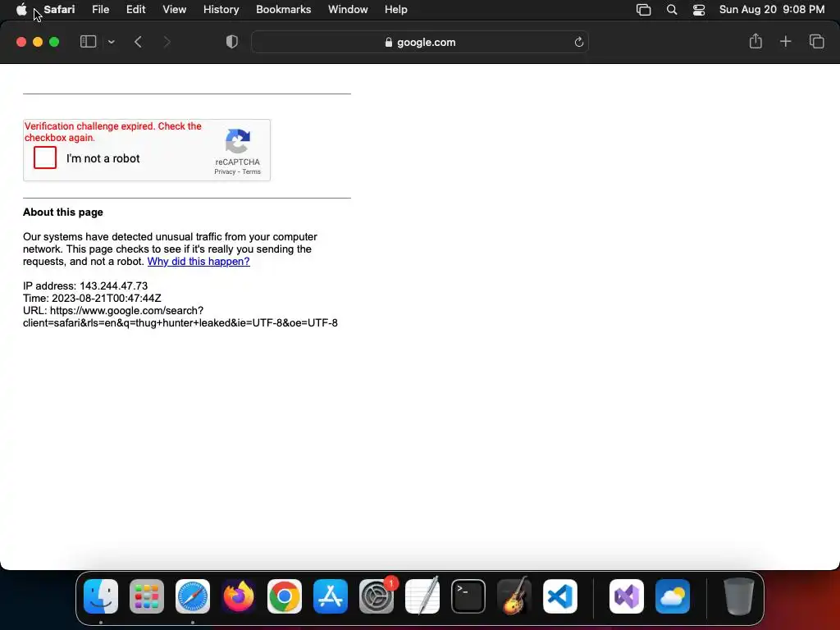
Task: Open the History menu
Action: click(x=221, y=10)
